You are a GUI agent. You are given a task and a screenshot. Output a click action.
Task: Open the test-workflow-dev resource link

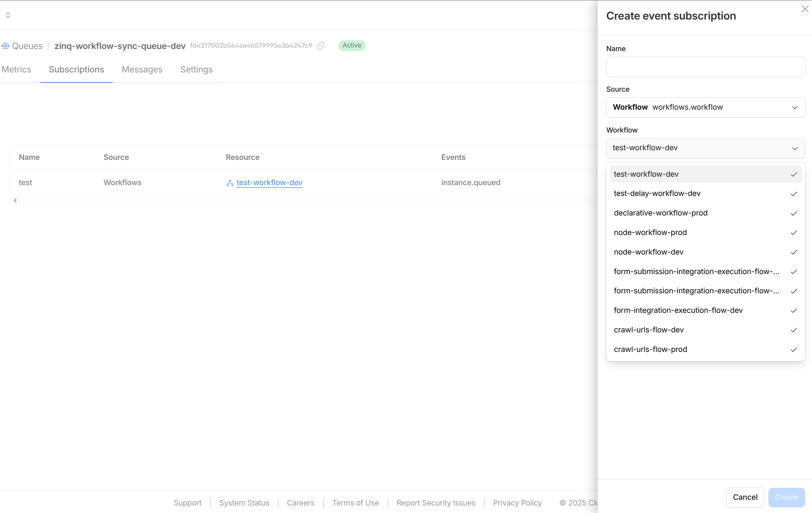(x=269, y=183)
